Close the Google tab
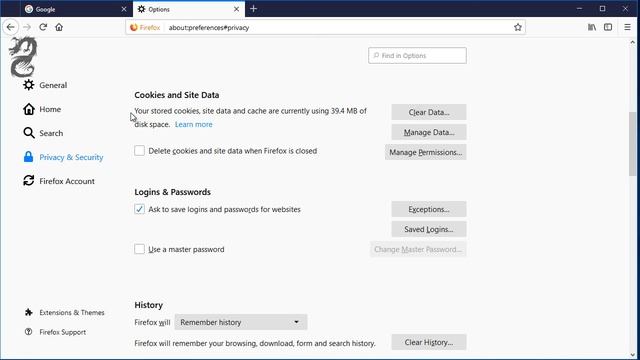Image resolution: width=640 pixels, height=360 pixels. (124, 9)
